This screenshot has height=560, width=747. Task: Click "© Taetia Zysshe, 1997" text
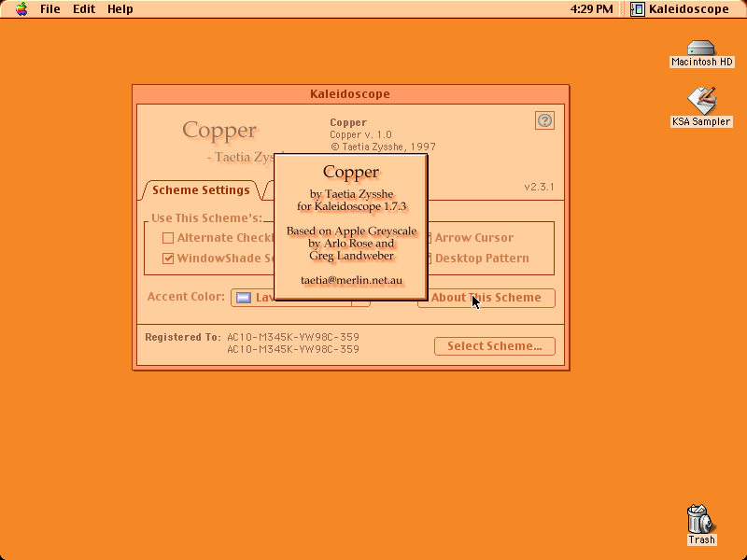[383, 147]
